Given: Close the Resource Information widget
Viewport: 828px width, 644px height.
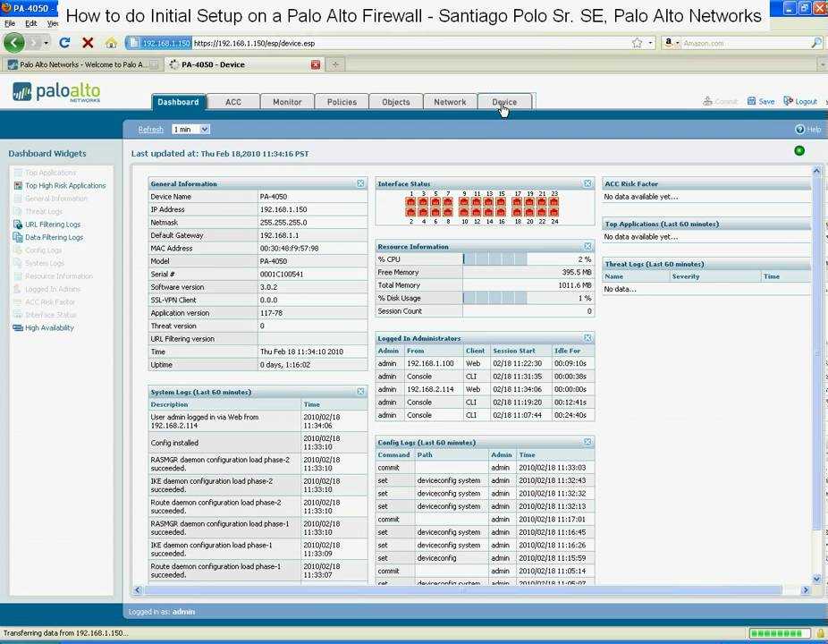Looking at the screenshot, I should [587, 246].
